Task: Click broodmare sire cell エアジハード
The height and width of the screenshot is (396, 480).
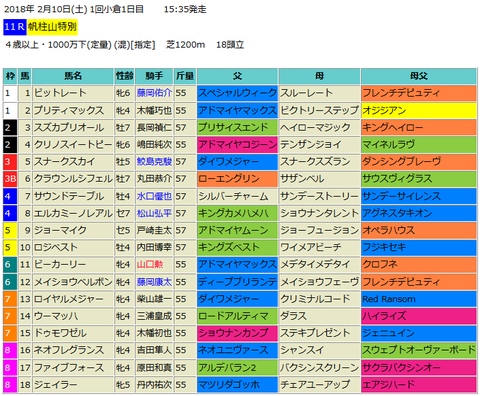Action: click(x=419, y=385)
